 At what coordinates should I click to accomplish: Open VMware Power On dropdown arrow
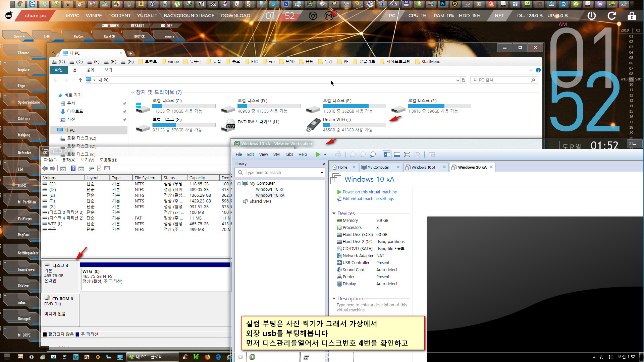click(325, 155)
